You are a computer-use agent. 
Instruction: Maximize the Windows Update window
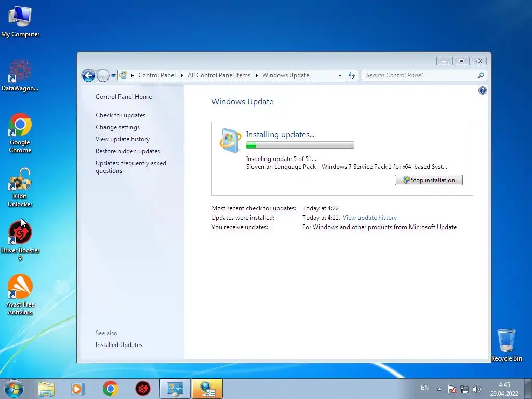[461, 61]
